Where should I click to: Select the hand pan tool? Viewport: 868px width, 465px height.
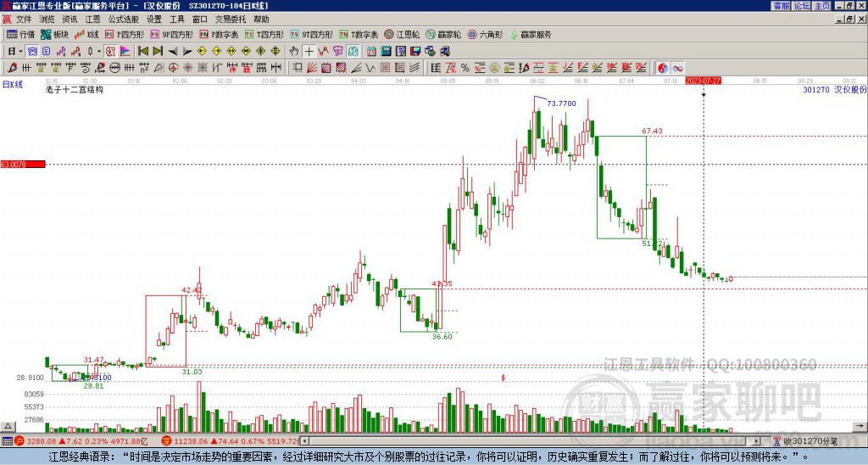(x=294, y=52)
